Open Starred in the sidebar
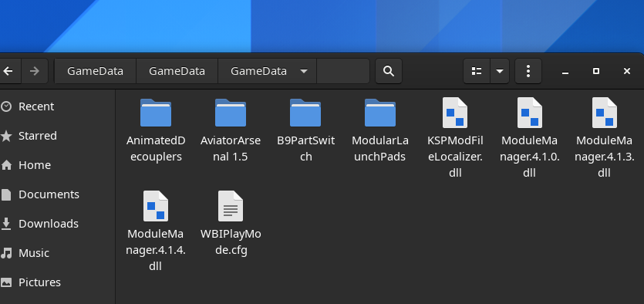644x304 pixels. [58, 136]
